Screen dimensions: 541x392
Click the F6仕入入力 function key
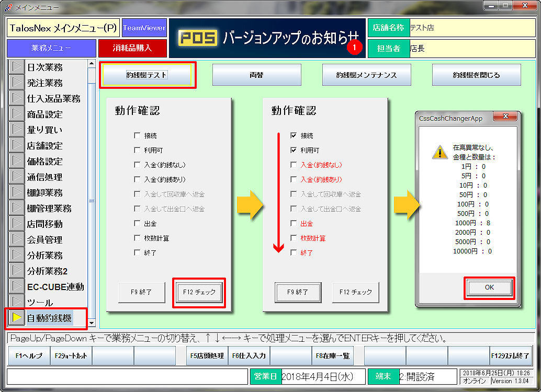[x=249, y=355]
